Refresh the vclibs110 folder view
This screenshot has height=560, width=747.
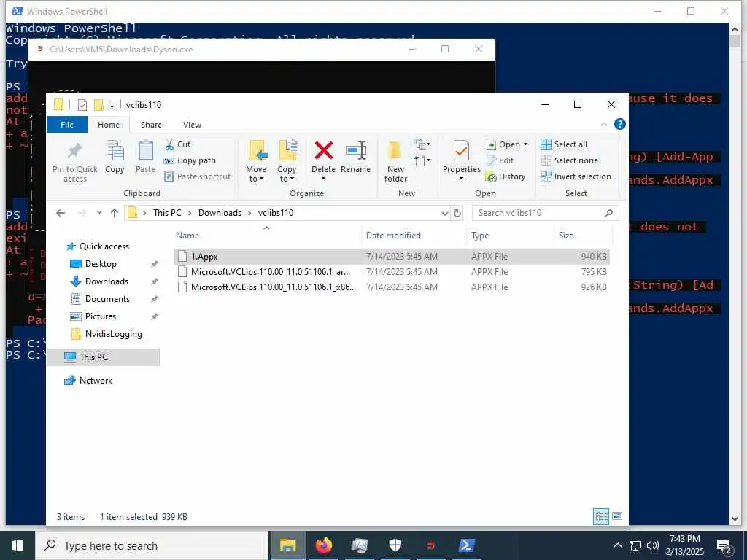(x=457, y=213)
